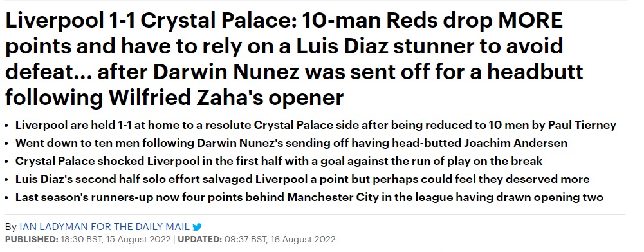This screenshot has height=252, width=644.
Task: Click the word By before the author name
Action: [11, 228]
